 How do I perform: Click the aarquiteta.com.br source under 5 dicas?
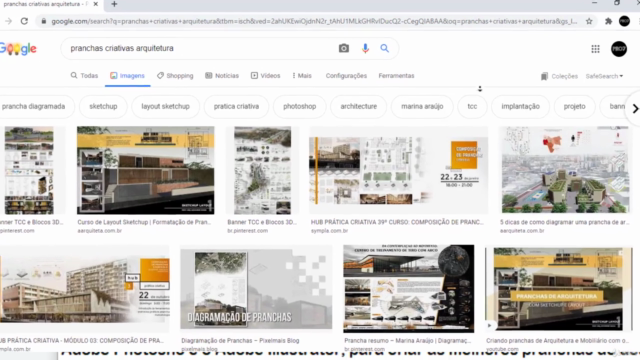[x=522, y=231]
